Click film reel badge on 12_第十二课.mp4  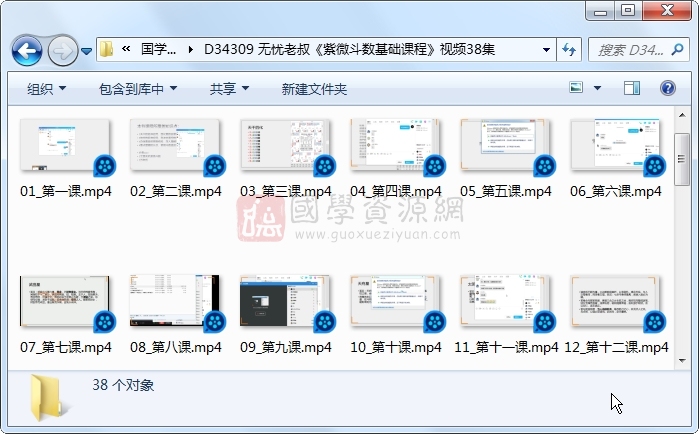click(655, 322)
